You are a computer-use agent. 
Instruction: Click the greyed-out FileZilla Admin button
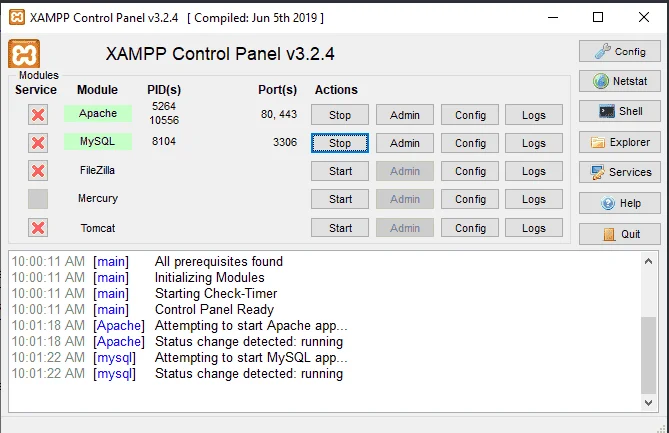click(x=404, y=171)
